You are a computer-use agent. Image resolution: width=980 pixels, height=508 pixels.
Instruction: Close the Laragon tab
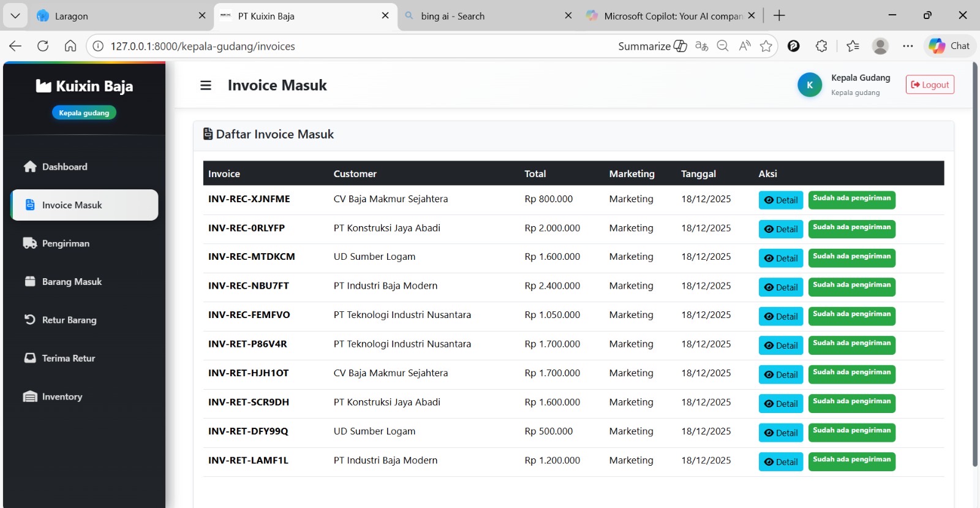pos(202,16)
